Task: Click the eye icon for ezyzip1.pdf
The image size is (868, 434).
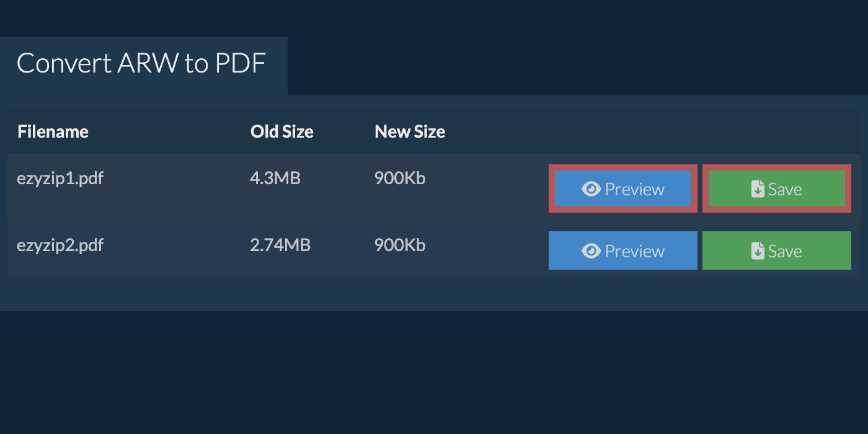Action: pos(591,189)
